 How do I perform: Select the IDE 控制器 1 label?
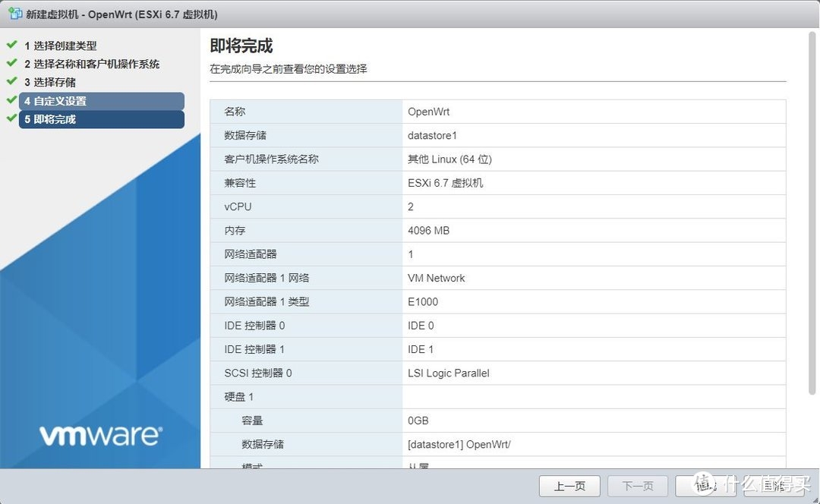coord(254,349)
